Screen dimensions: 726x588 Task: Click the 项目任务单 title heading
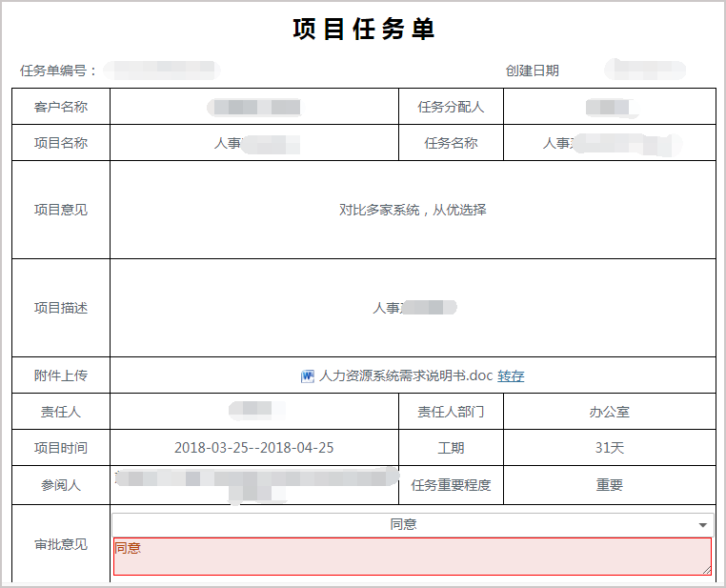point(363,30)
